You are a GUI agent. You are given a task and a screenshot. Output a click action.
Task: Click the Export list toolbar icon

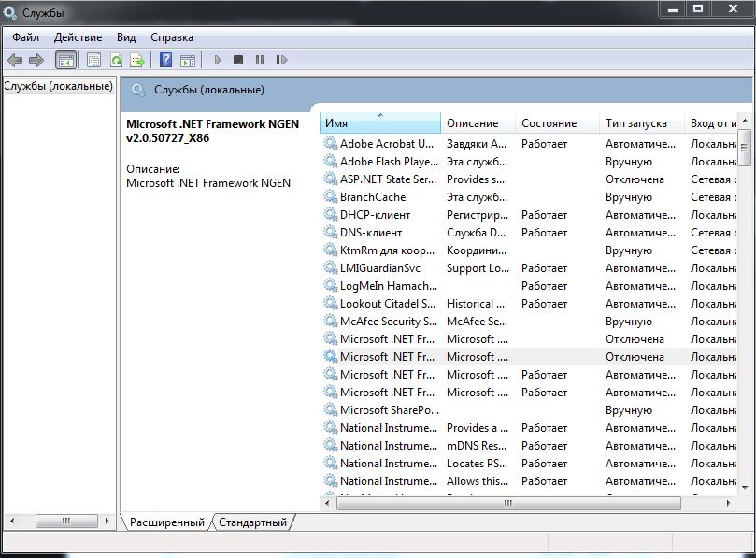pyautogui.click(x=137, y=60)
